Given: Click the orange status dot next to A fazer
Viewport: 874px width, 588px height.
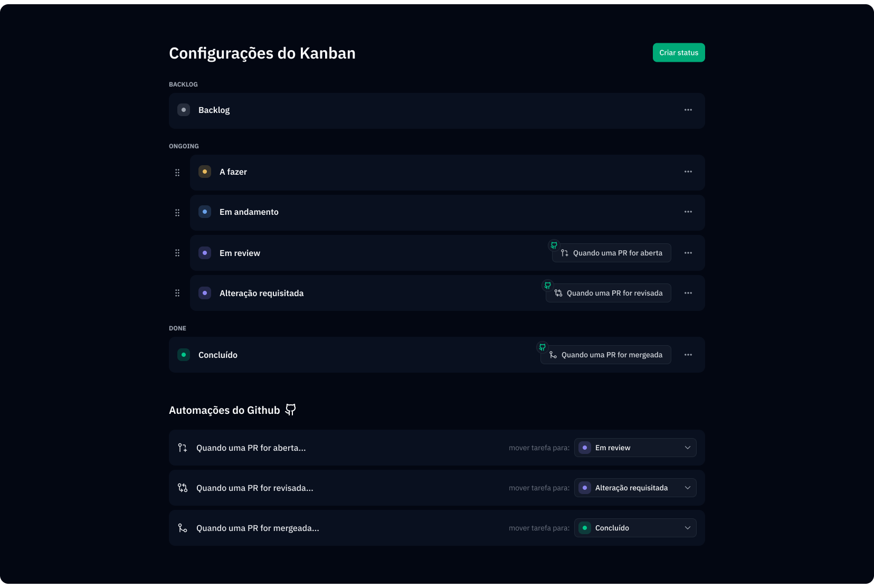Looking at the screenshot, I should (204, 172).
